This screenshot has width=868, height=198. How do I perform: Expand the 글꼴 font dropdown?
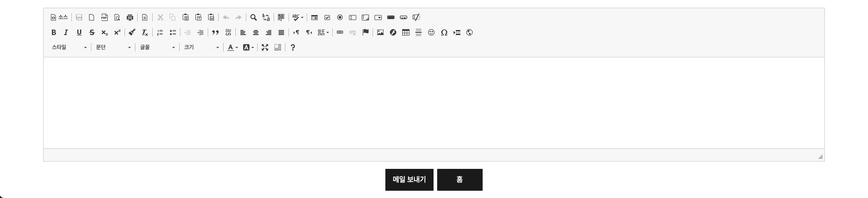click(x=157, y=48)
